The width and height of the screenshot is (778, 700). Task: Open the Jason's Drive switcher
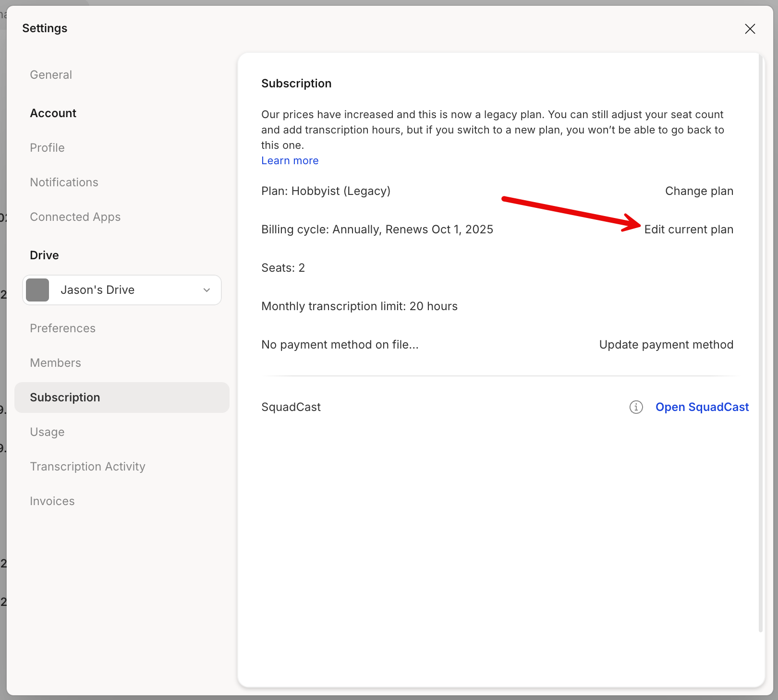(122, 290)
